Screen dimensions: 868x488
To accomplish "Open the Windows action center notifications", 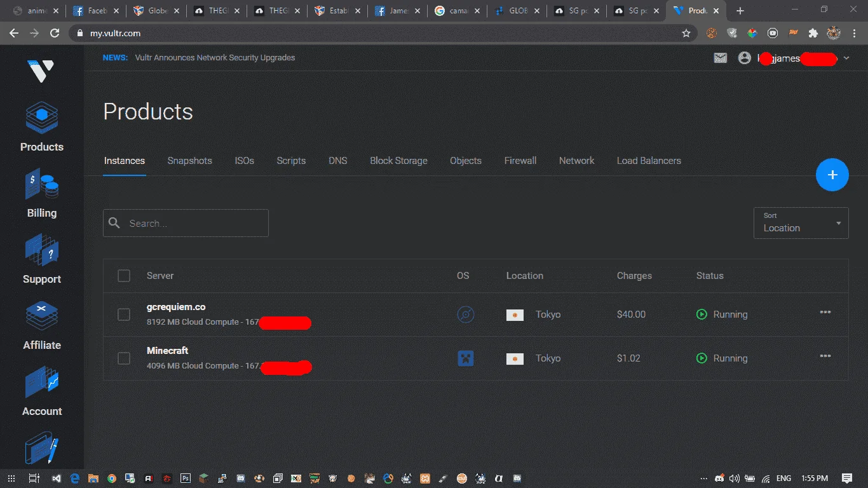I will [x=847, y=478].
